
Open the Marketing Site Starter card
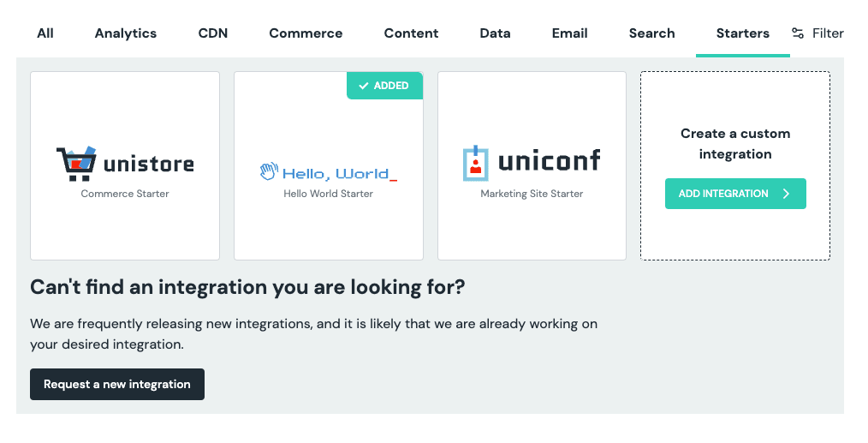point(532,166)
